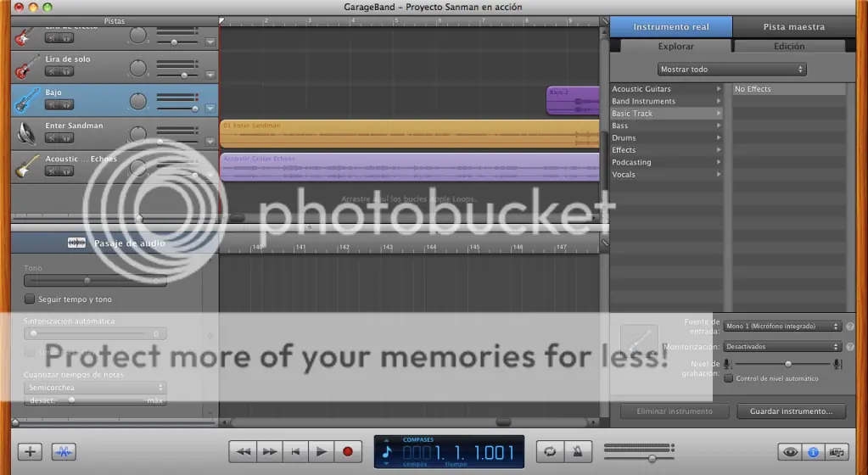The height and width of the screenshot is (475, 868).
Task: Click Eliminar instrumento button
Action: (675, 411)
